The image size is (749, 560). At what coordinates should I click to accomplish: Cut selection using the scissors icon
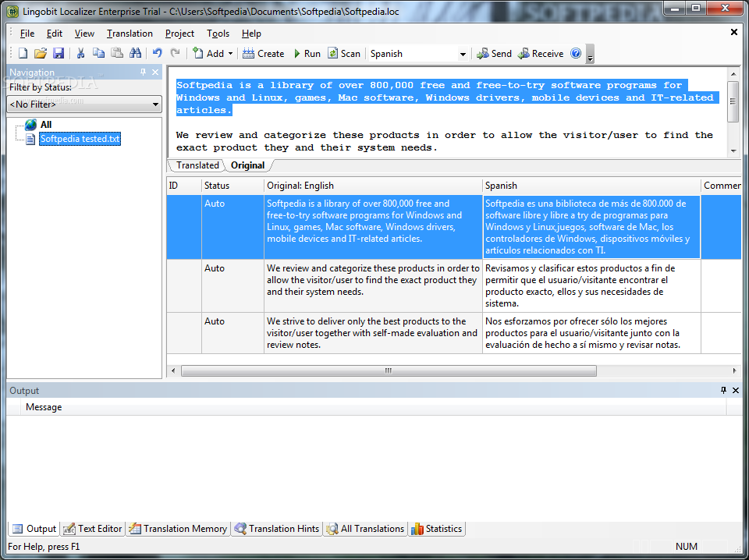pos(80,54)
